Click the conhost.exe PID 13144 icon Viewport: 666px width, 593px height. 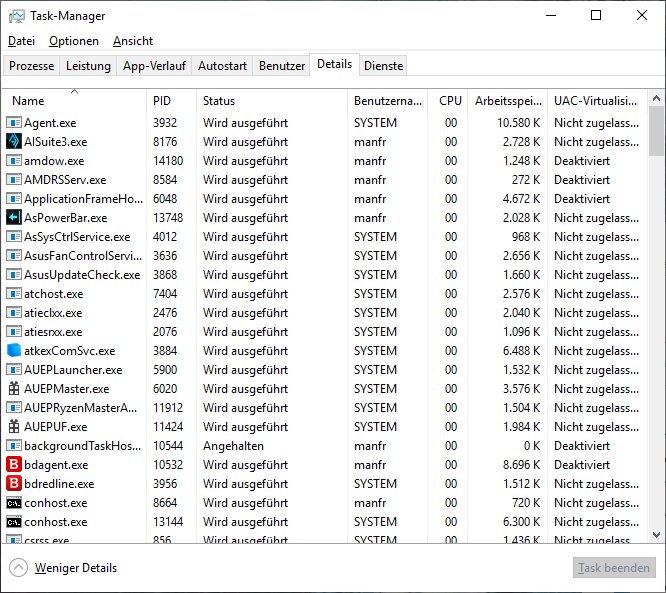[x=14, y=522]
